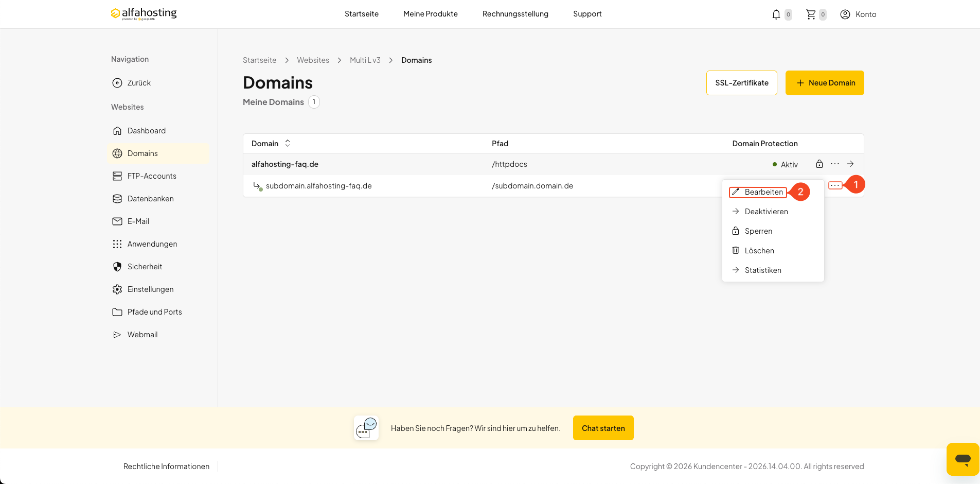Click lock icon for alfahosting-faq.de
The image size is (980, 484).
819,164
